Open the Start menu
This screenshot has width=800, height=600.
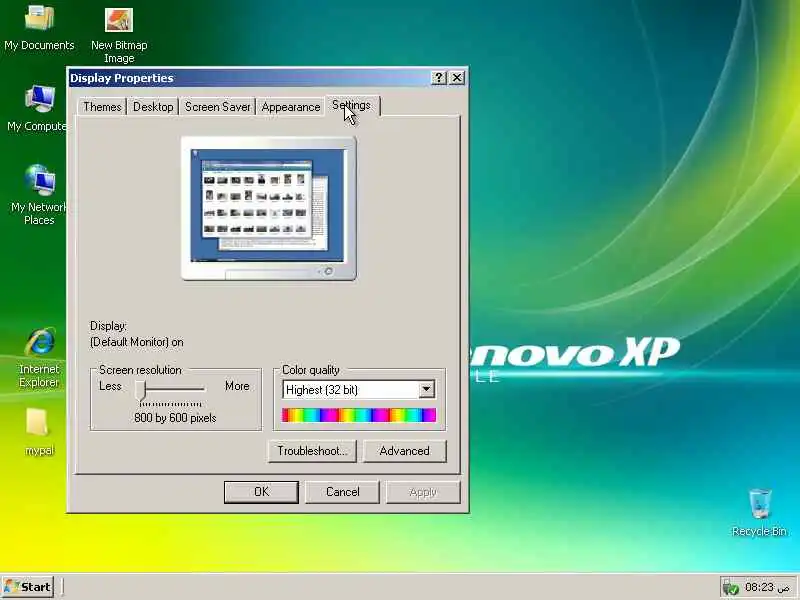point(29,587)
